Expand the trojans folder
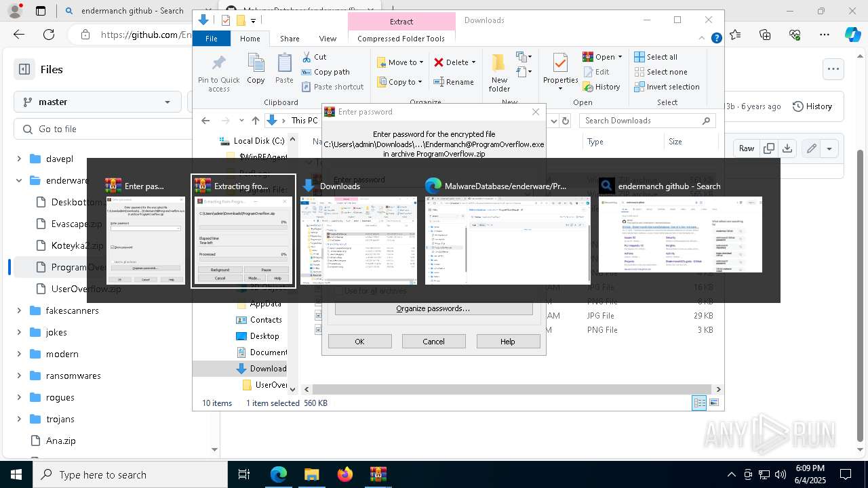 pyautogui.click(x=19, y=419)
